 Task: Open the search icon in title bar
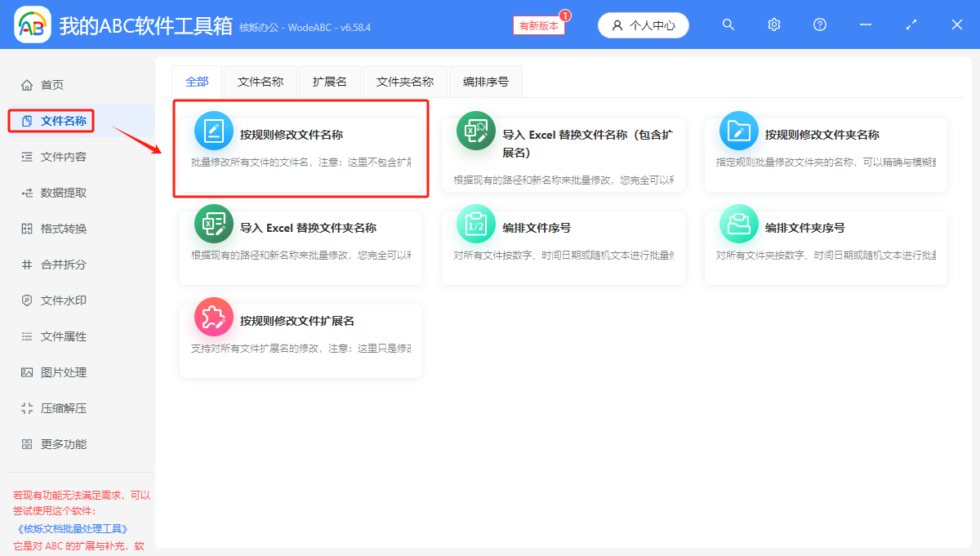[x=728, y=24]
